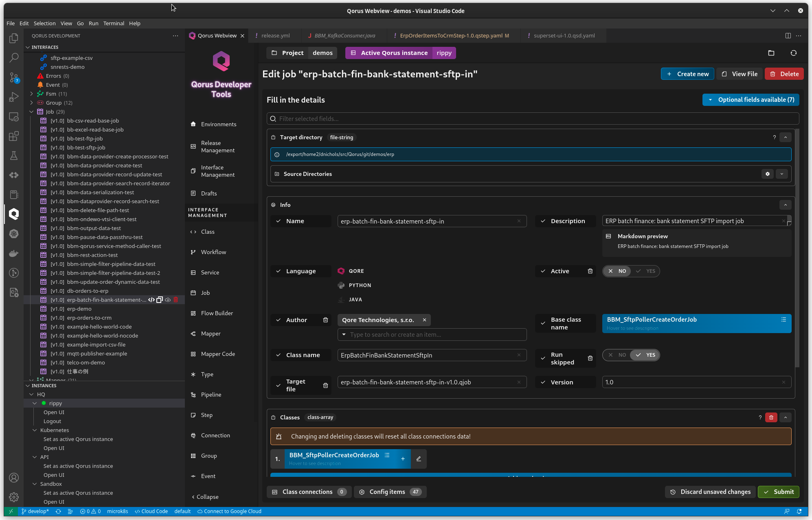812x520 pixels.
Task: Delete the Active field trash icon
Action: click(590, 271)
